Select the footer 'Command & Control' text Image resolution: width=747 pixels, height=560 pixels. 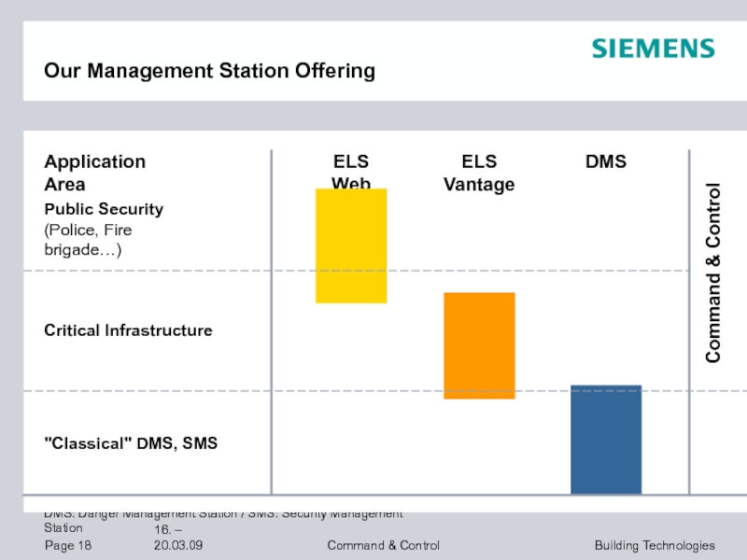tap(384, 545)
